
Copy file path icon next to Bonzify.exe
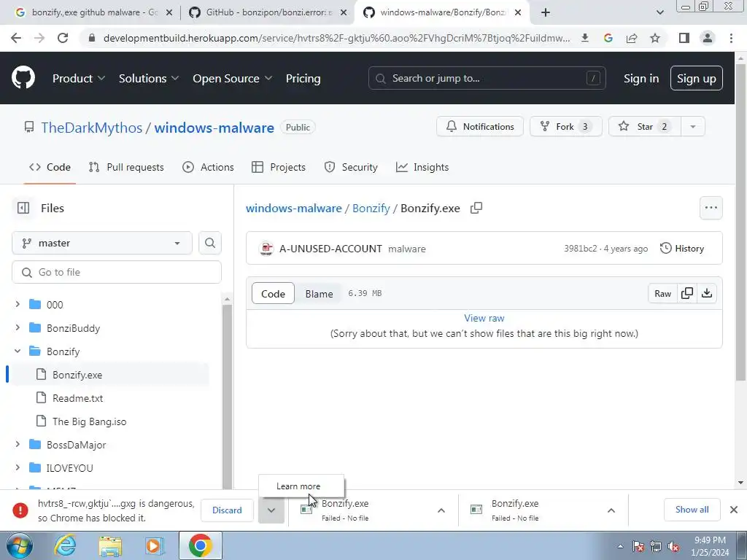pyautogui.click(x=476, y=208)
